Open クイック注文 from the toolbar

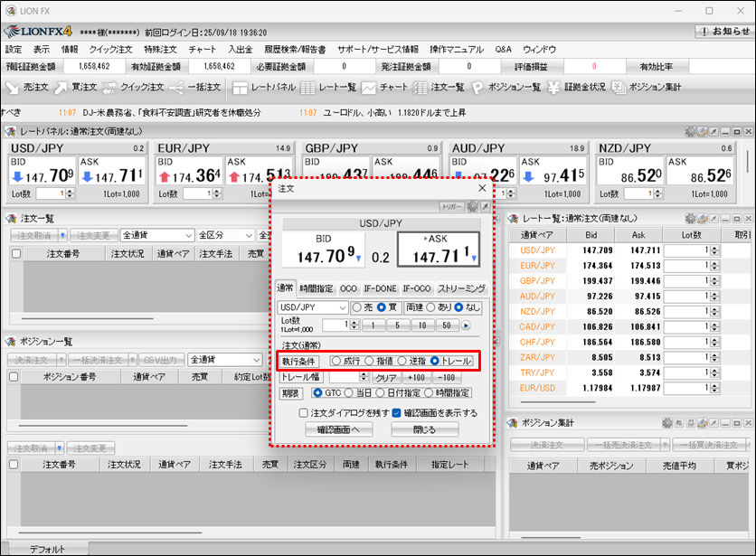point(132,88)
